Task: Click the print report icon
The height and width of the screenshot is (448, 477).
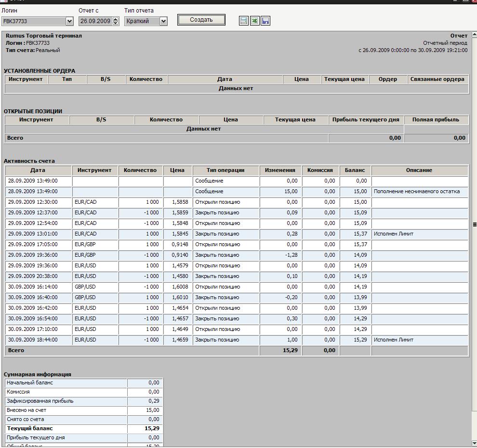Action: [x=244, y=21]
